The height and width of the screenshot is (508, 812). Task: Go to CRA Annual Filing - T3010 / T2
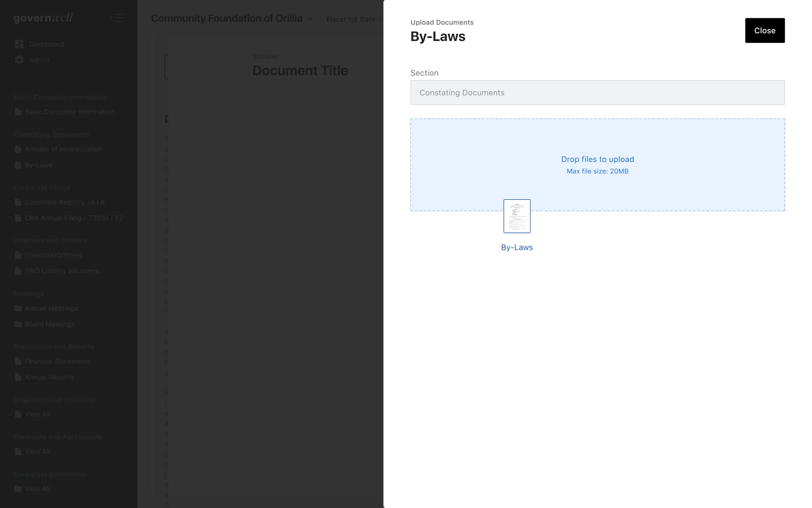pos(73,218)
